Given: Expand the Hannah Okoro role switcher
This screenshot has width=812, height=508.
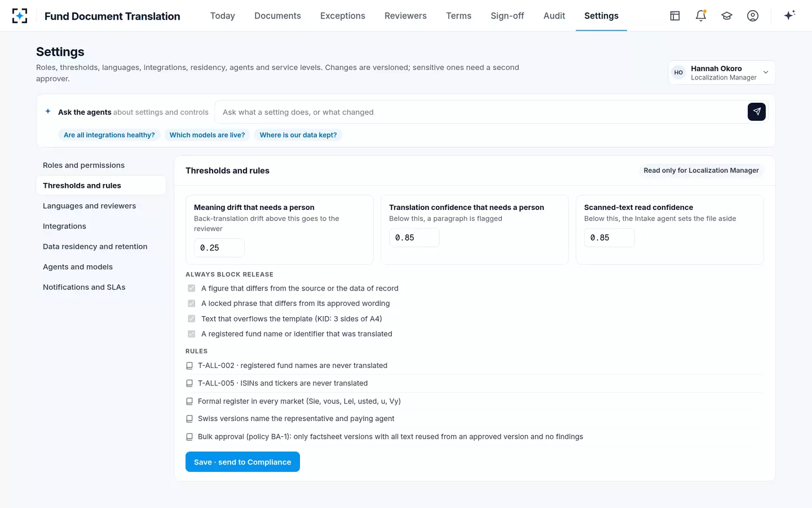Looking at the screenshot, I should (722, 73).
